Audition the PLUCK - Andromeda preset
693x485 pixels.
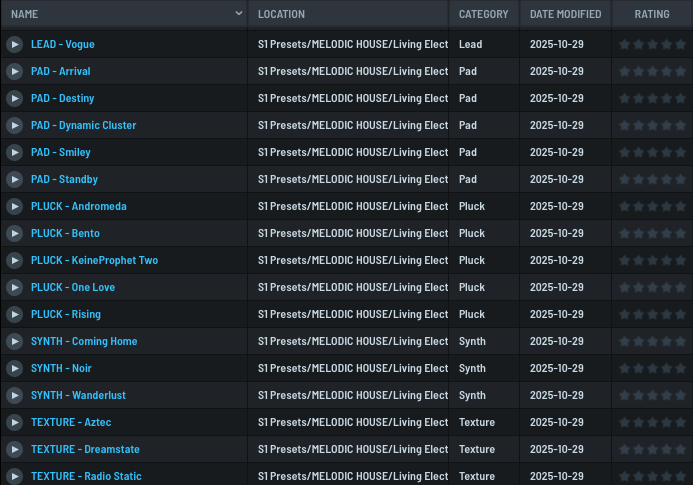(x=14, y=207)
